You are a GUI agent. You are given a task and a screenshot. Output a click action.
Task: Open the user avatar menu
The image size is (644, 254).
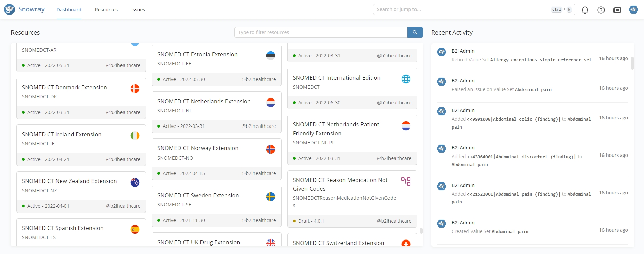click(x=634, y=10)
